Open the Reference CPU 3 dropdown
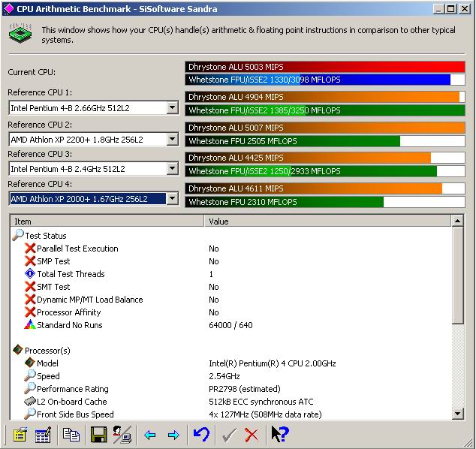 pyautogui.click(x=172, y=168)
